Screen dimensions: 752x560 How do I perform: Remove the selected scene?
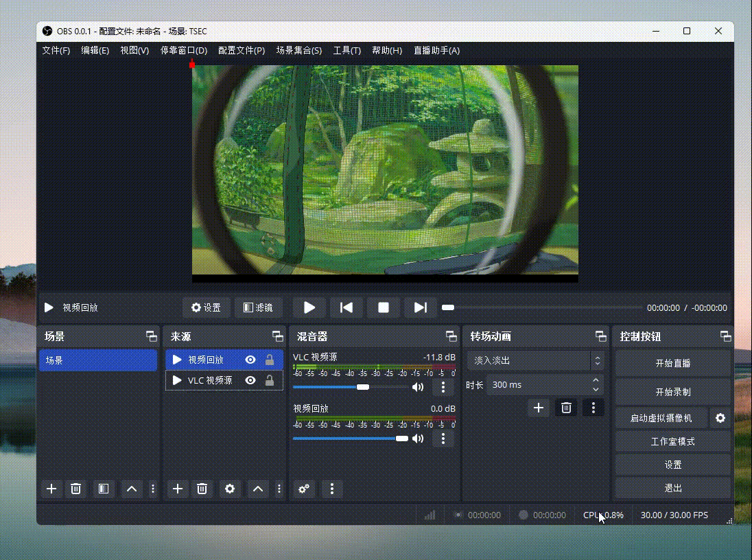tap(75, 489)
